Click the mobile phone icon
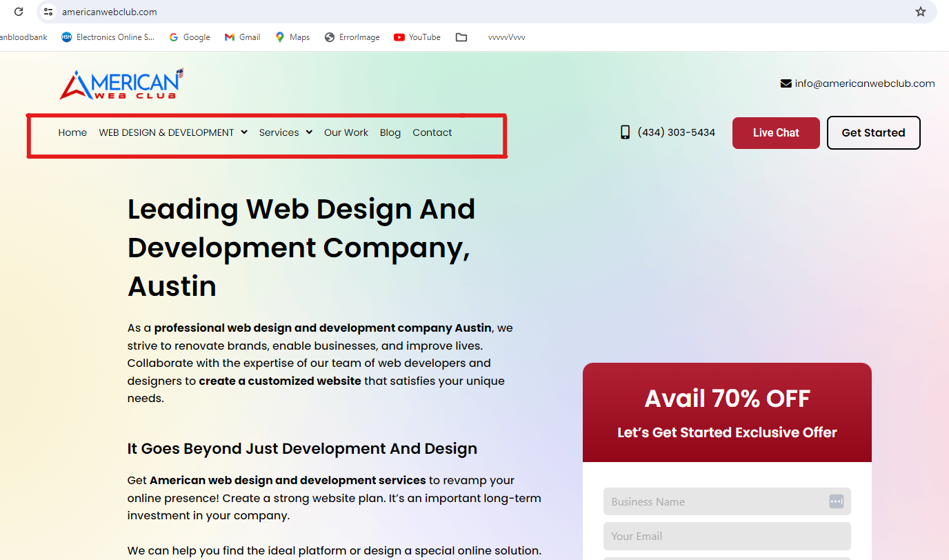The width and height of the screenshot is (949, 560). click(625, 132)
